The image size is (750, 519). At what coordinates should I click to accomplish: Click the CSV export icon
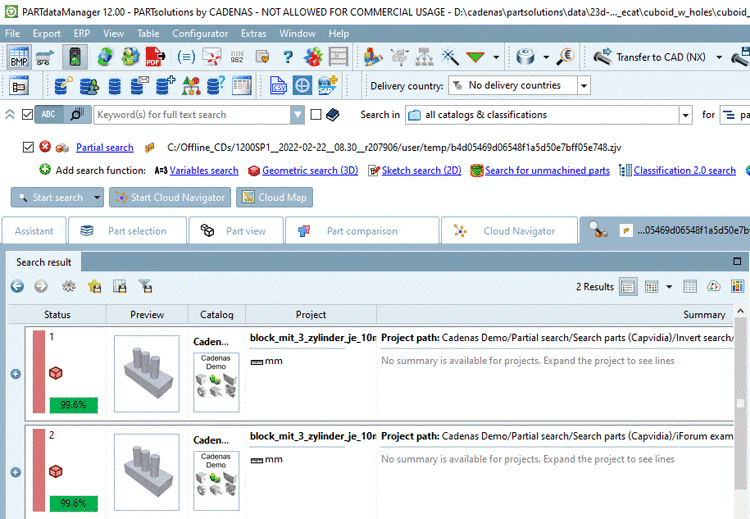[278, 86]
